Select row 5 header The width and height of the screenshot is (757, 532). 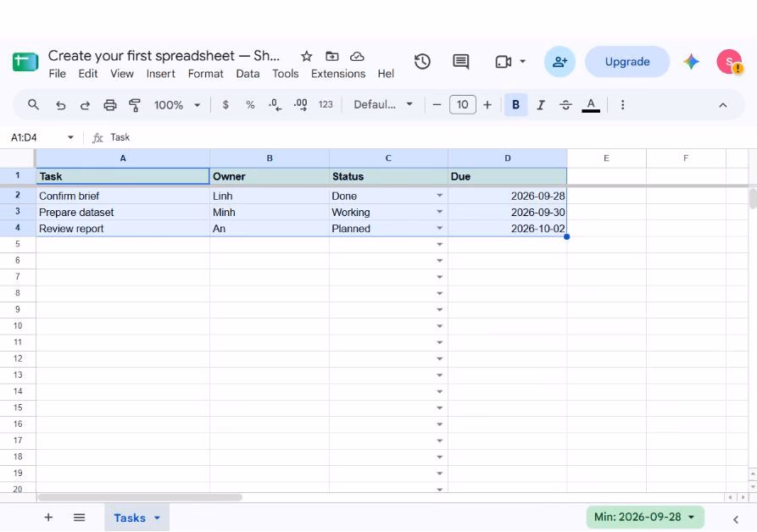[x=18, y=244]
